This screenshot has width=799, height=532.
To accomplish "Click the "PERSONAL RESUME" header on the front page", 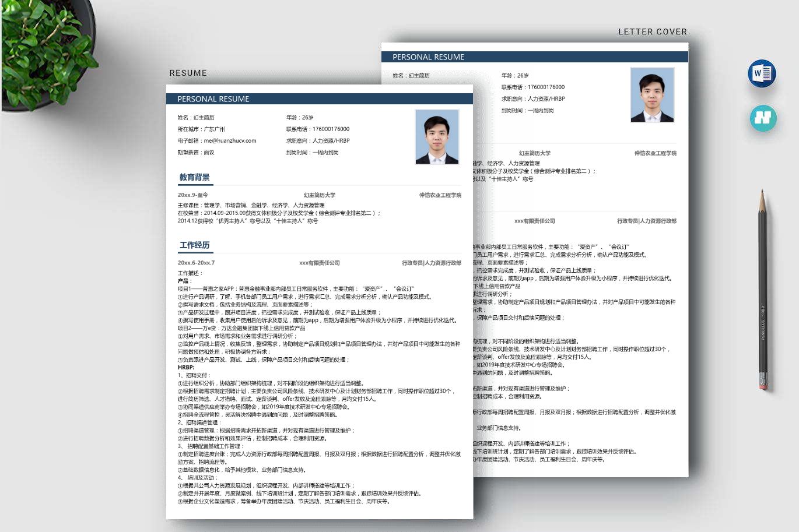I will [x=213, y=99].
